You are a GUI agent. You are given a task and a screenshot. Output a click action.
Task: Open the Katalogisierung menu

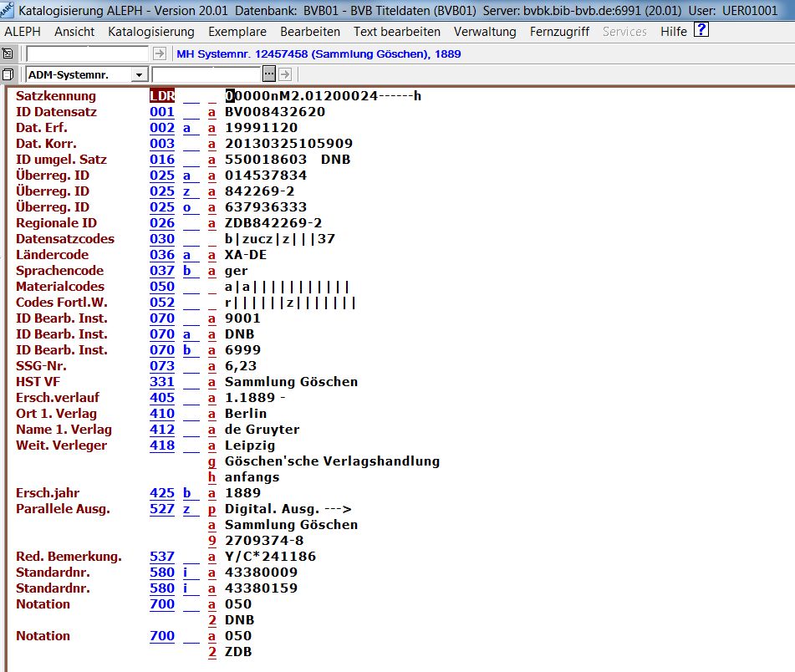(x=151, y=32)
